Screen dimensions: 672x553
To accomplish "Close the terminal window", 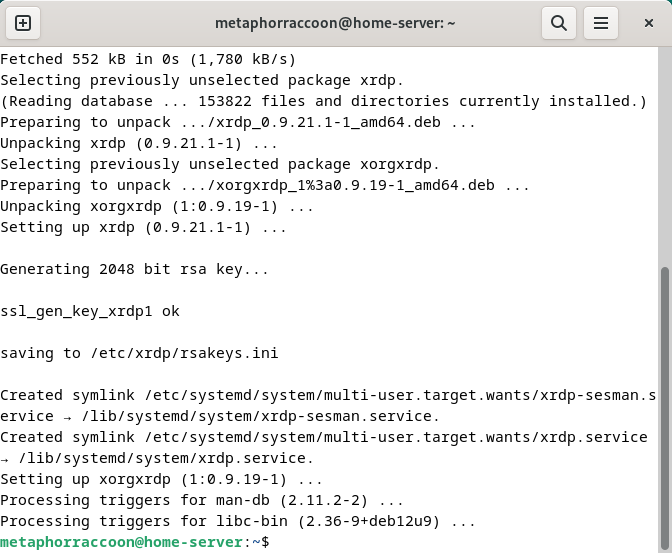I will tap(648, 23).
